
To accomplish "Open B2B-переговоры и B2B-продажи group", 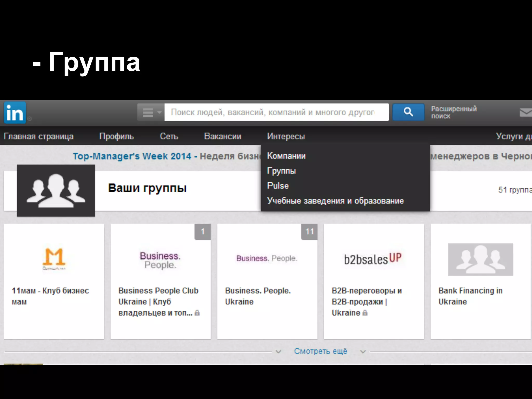I will point(367,302).
